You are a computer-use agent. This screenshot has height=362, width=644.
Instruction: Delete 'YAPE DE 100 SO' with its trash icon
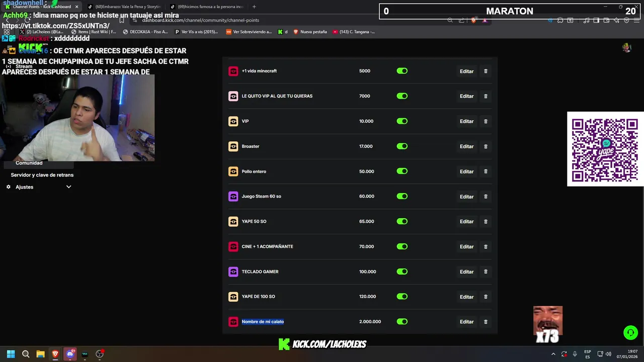(486, 297)
